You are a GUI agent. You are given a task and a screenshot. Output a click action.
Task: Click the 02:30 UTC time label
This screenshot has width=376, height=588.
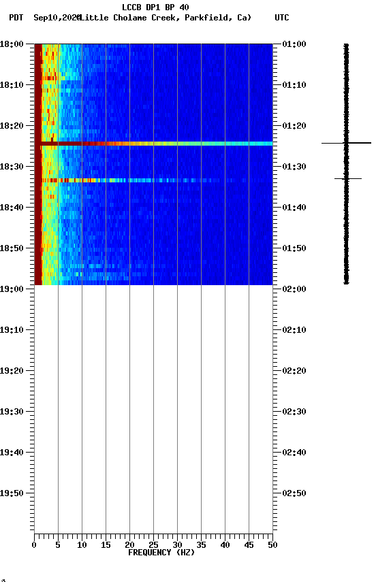click(294, 412)
